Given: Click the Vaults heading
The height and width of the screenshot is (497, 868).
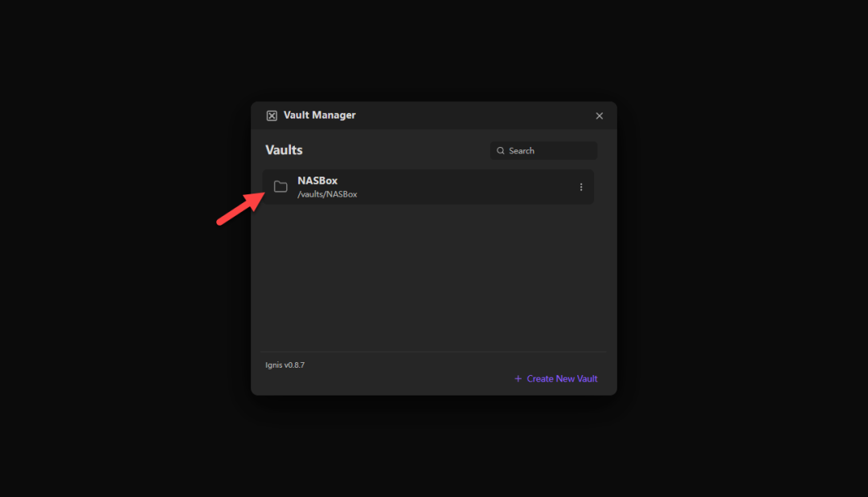Looking at the screenshot, I should tap(284, 150).
